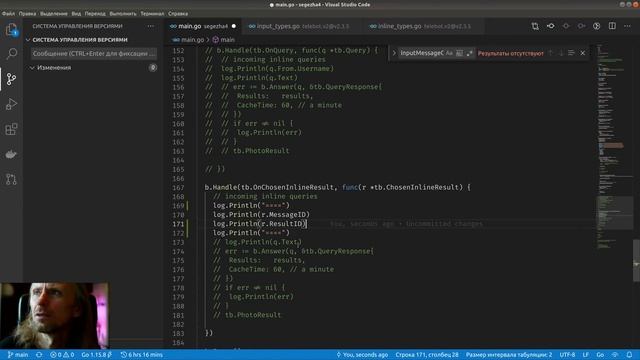Open the Вид menu

coord(76,13)
